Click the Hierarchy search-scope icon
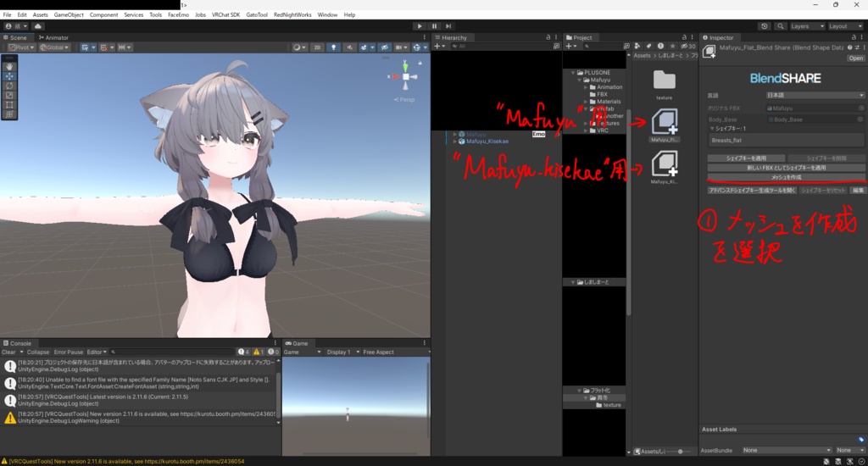Viewport: 868px width, 466px height. (x=556, y=47)
